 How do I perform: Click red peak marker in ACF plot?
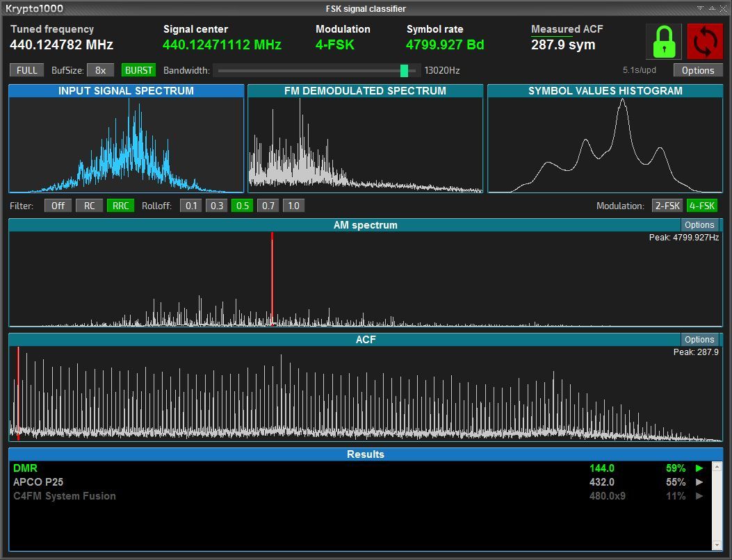tap(18, 393)
